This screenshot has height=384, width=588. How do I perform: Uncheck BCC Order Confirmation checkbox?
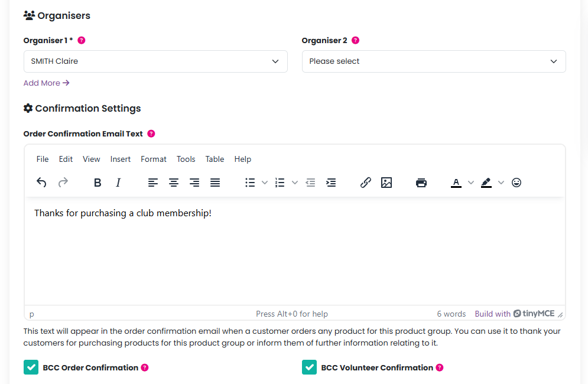pos(31,367)
